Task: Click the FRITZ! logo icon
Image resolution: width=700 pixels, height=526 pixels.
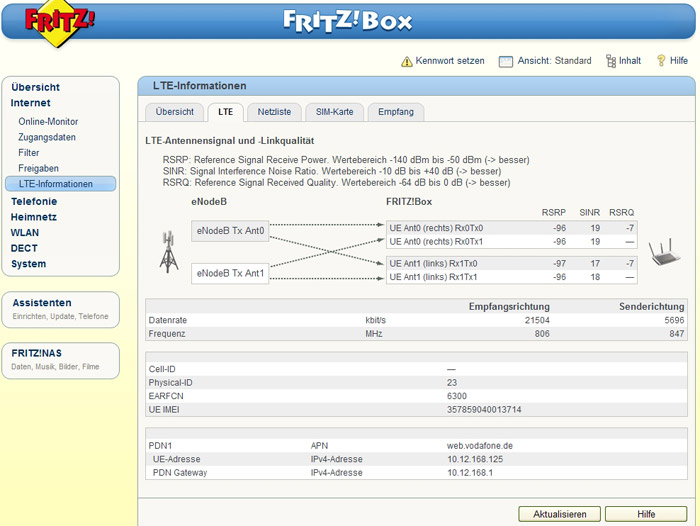Action: [59, 22]
